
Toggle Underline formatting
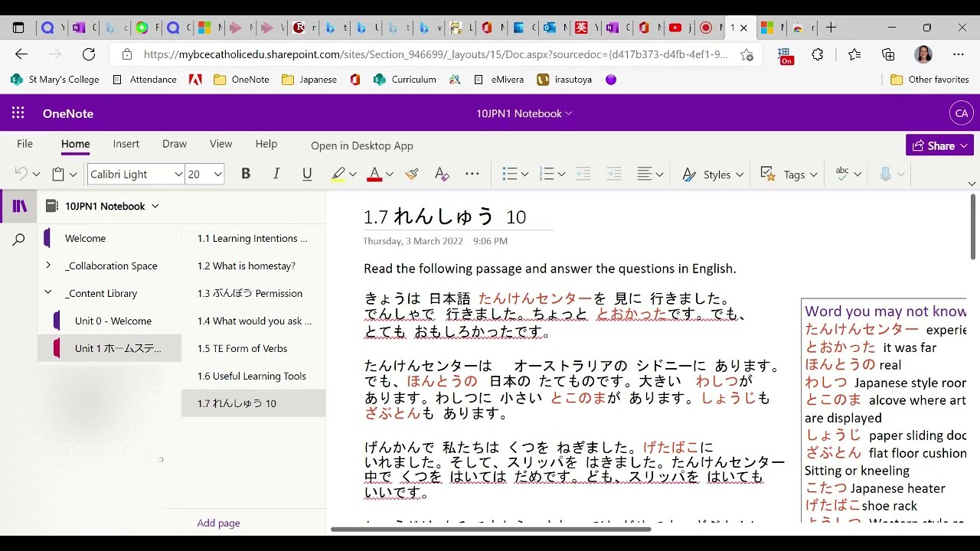click(307, 174)
